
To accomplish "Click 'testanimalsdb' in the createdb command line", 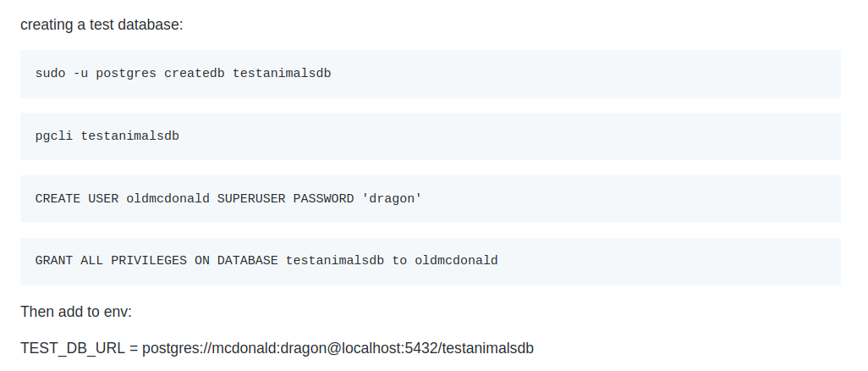I will coord(282,73).
